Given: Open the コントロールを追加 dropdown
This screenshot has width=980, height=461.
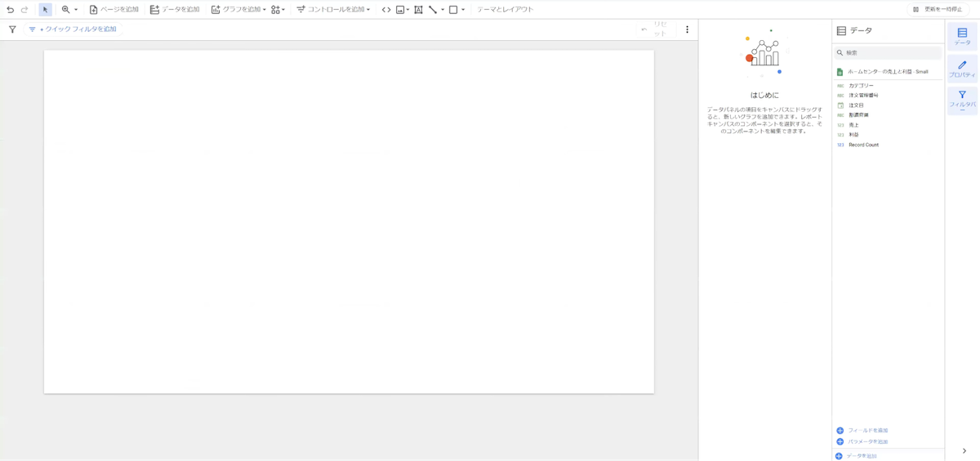Looking at the screenshot, I should click(333, 10).
